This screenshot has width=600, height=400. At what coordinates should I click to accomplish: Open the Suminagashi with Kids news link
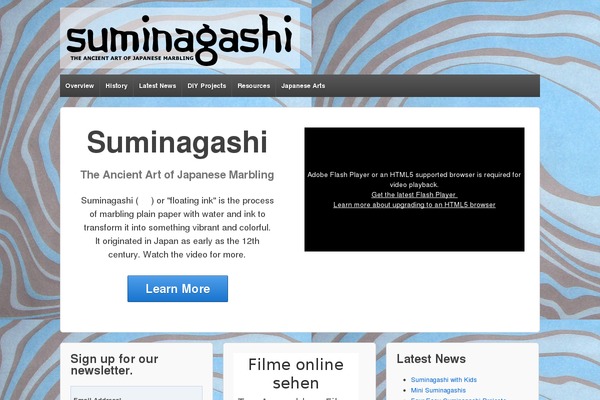444,380
